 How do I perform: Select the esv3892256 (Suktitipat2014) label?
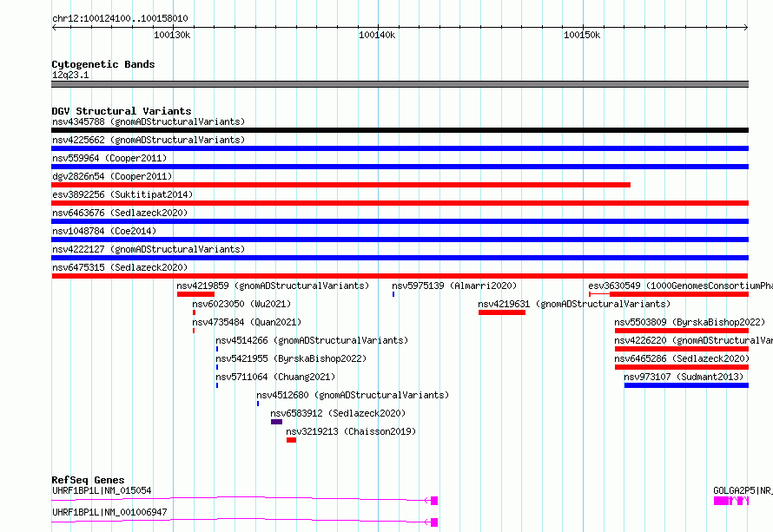(122, 194)
